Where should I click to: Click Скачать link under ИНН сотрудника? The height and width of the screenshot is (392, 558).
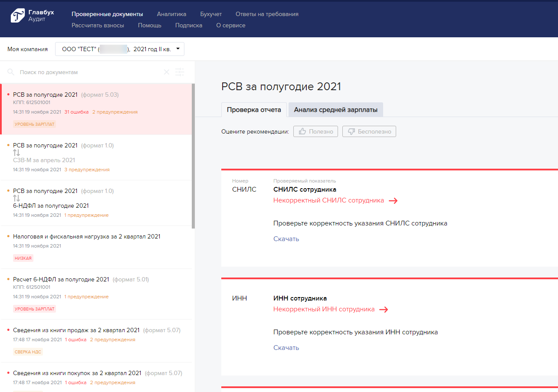286,348
